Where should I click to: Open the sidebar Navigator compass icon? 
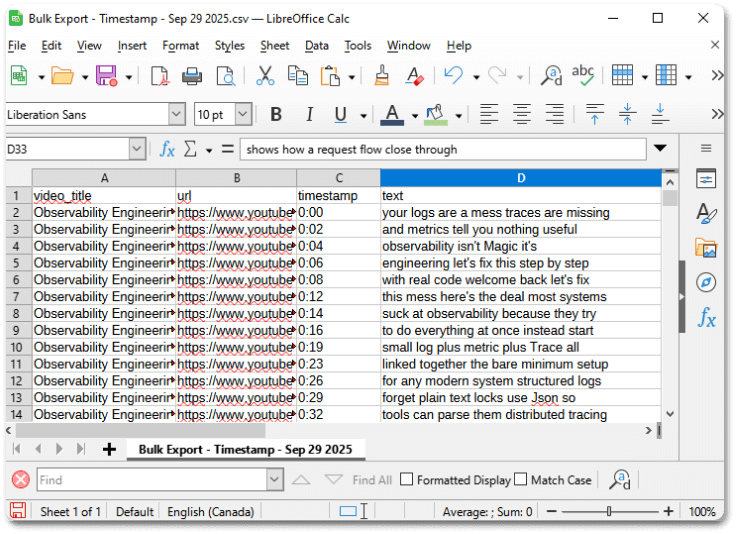[x=706, y=283]
